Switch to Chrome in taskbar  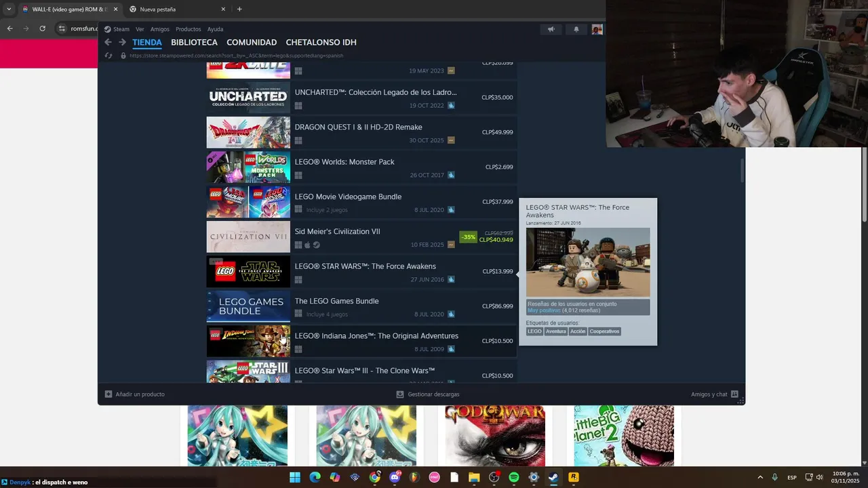(x=374, y=477)
